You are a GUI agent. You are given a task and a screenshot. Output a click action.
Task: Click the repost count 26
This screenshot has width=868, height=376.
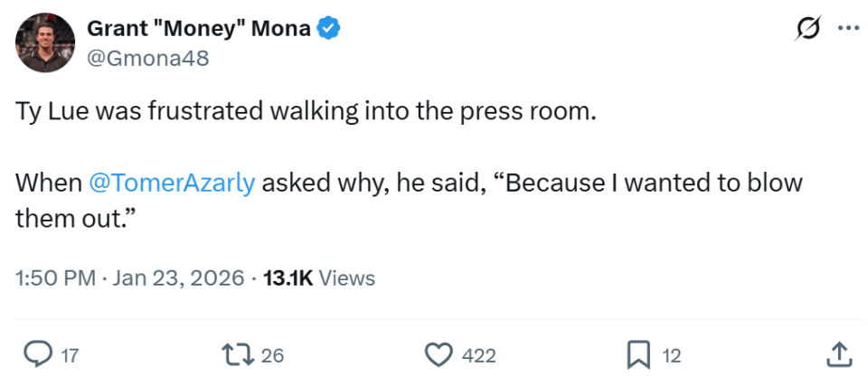tap(272, 356)
